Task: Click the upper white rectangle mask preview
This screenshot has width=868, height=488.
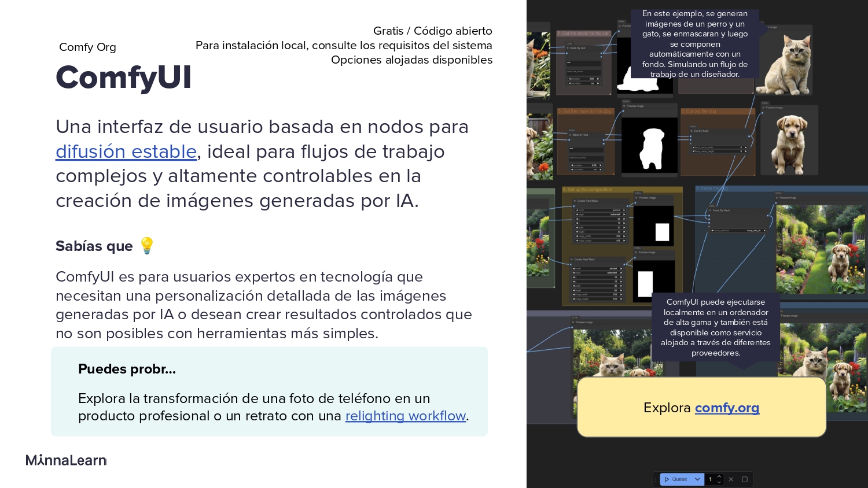Action: [654, 226]
